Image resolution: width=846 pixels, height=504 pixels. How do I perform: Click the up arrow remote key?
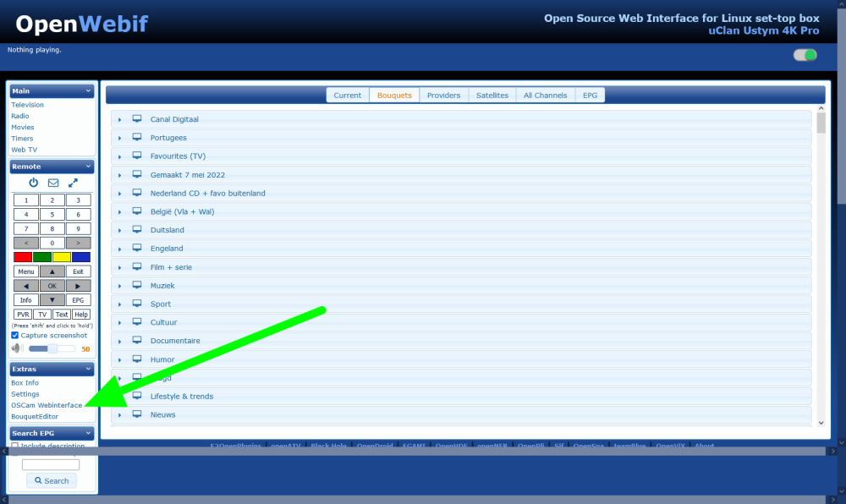(52, 271)
